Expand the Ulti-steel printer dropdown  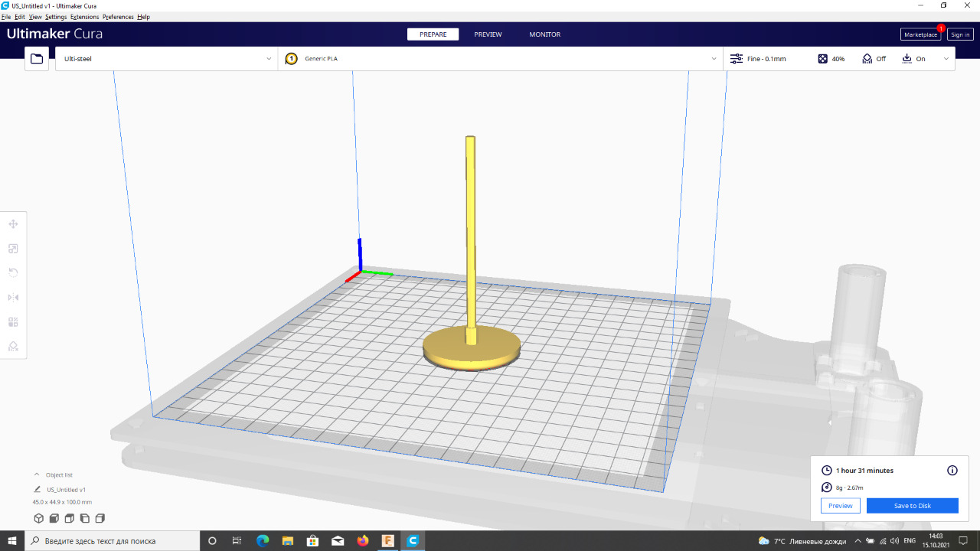click(166, 59)
